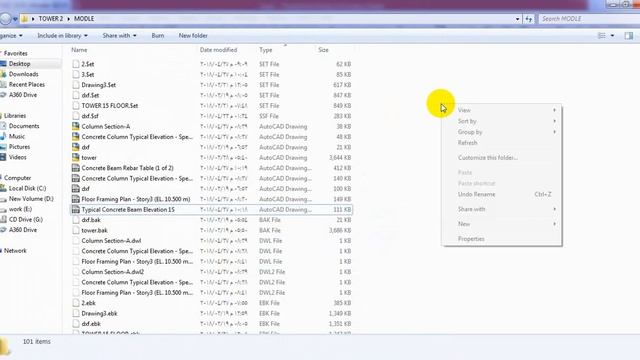This screenshot has height=360, width=640.
Task: Choose Properties in the context menu
Action: point(502,239)
